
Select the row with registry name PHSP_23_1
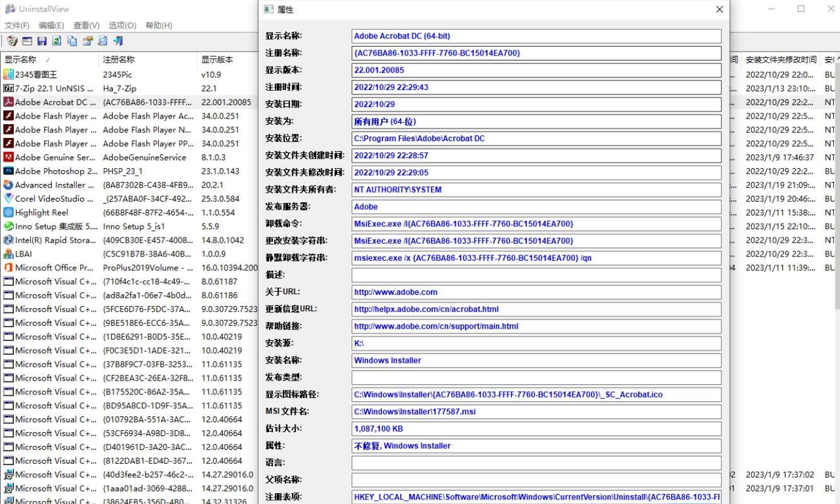click(x=129, y=171)
